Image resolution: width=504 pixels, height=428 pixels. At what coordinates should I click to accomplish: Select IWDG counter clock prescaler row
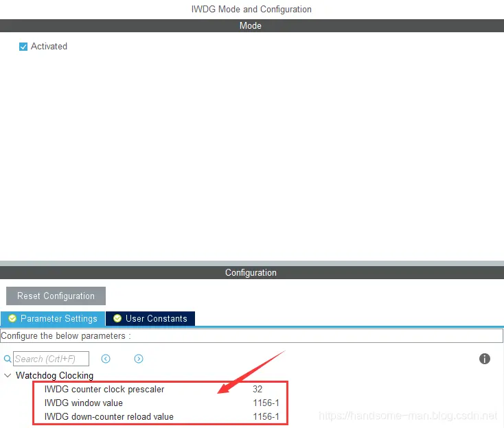(160, 389)
